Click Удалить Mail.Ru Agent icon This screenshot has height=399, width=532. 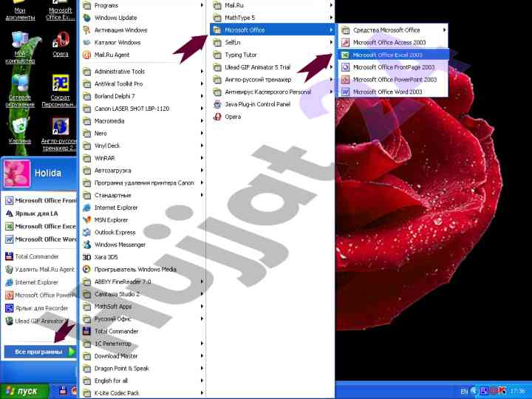point(9,270)
